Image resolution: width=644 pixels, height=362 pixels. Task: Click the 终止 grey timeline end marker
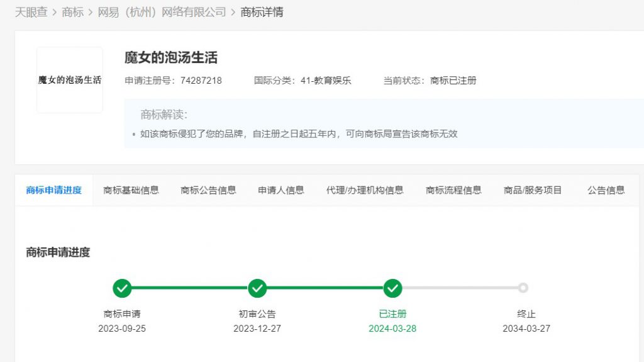[x=523, y=288]
